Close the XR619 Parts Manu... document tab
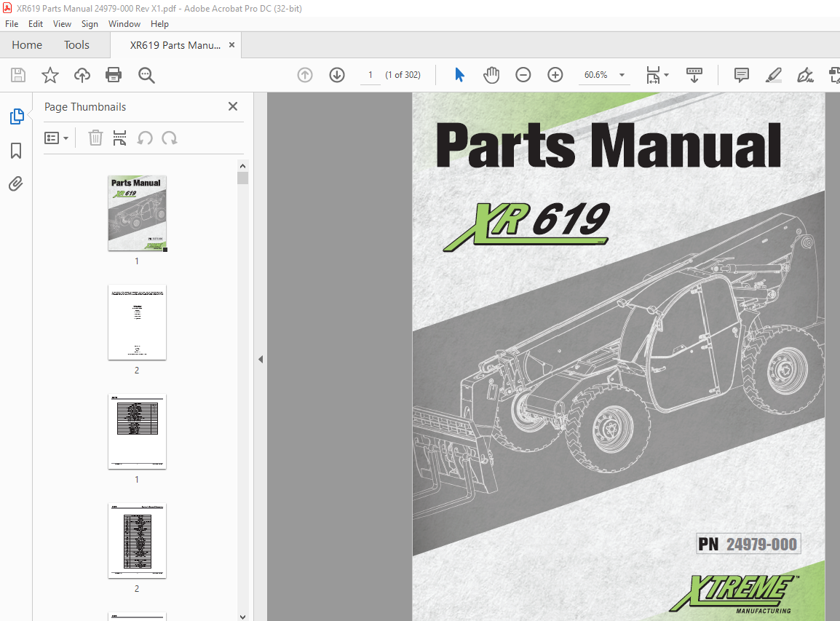 [x=231, y=45]
